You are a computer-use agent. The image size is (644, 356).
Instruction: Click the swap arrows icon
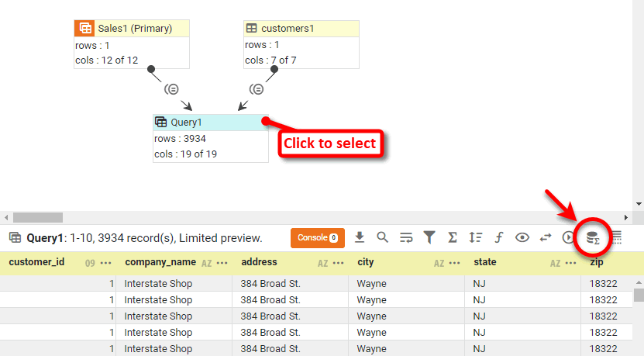[x=546, y=237]
